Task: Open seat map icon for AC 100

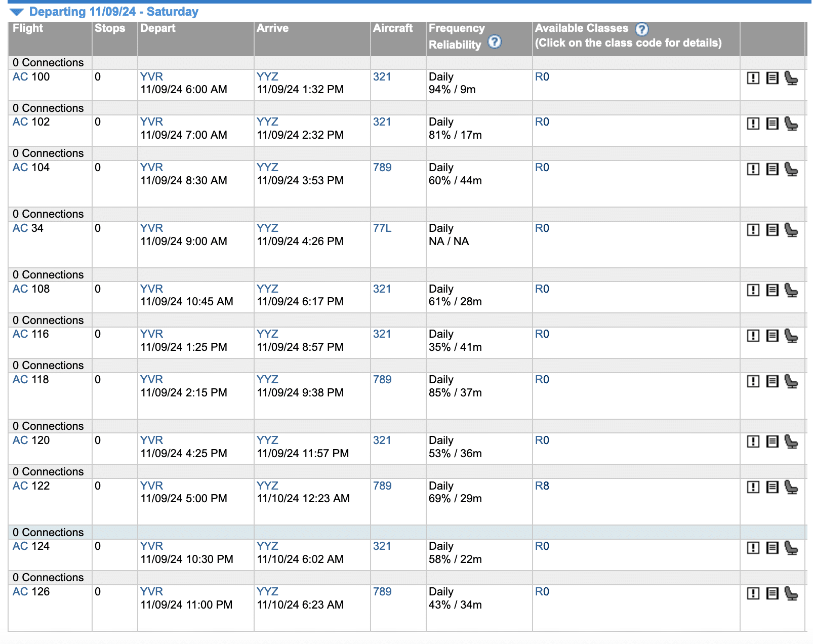Action: [x=791, y=78]
